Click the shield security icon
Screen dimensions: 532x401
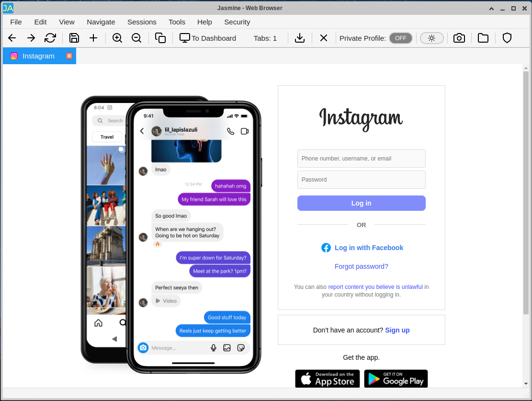click(x=507, y=38)
